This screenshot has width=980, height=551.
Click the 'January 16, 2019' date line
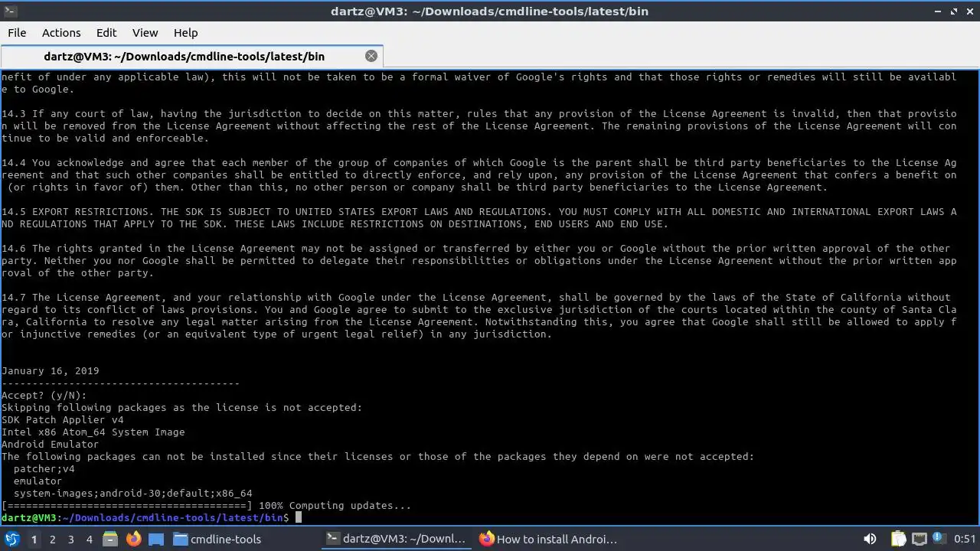(x=51, y=371)
